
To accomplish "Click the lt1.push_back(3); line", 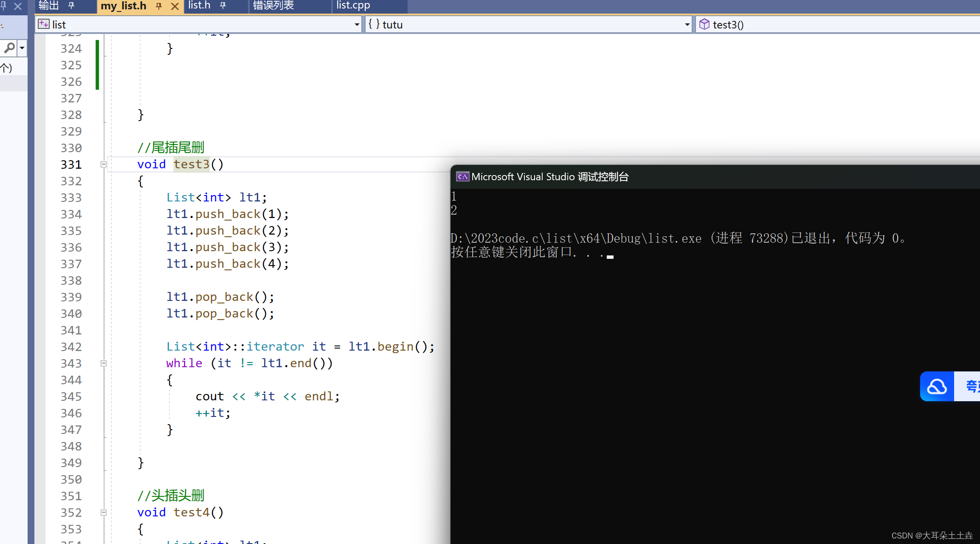I will click(228, 247).
